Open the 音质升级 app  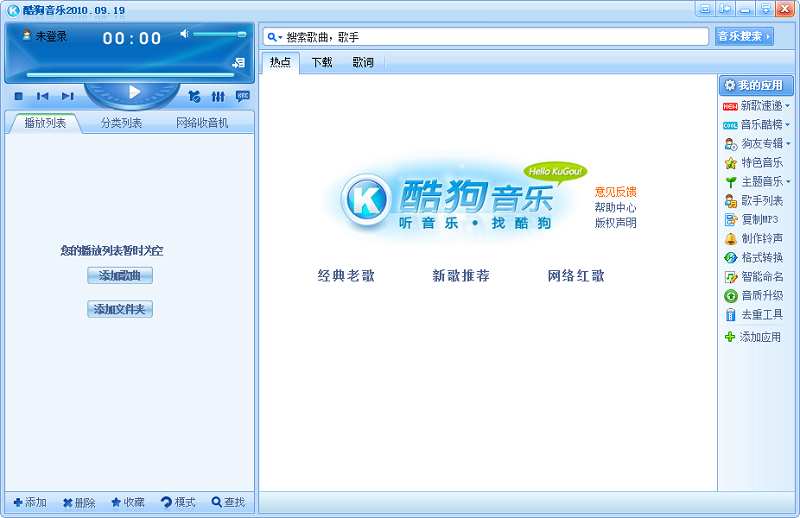[x=754, y=295]
